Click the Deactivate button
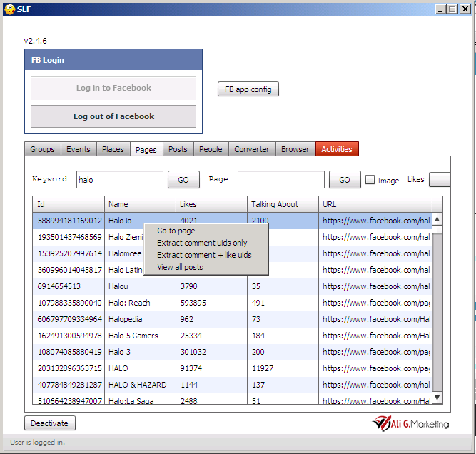The width and height of the screenshot is (476, 454). click(x=50, y=423)
